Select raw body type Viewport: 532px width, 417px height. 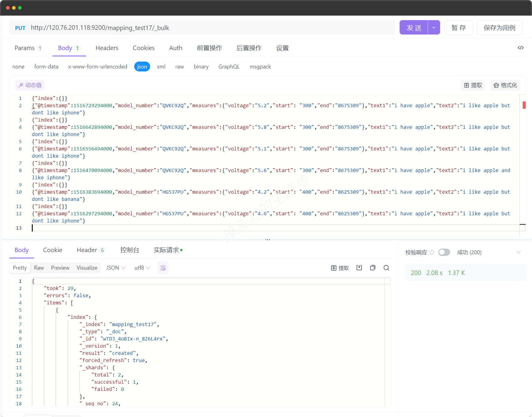[180, 67]
